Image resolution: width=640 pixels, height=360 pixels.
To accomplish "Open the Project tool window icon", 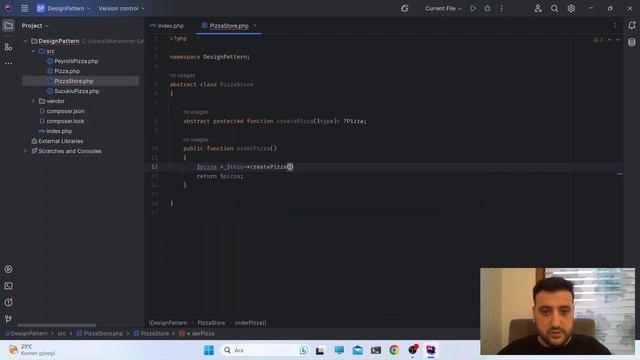I will pos(8,26).
